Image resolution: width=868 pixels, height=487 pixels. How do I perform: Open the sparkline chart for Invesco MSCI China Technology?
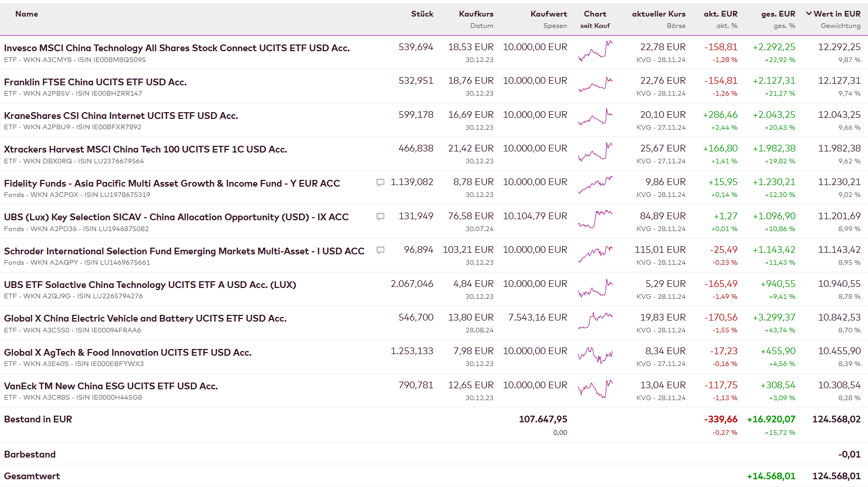(595, 51)
